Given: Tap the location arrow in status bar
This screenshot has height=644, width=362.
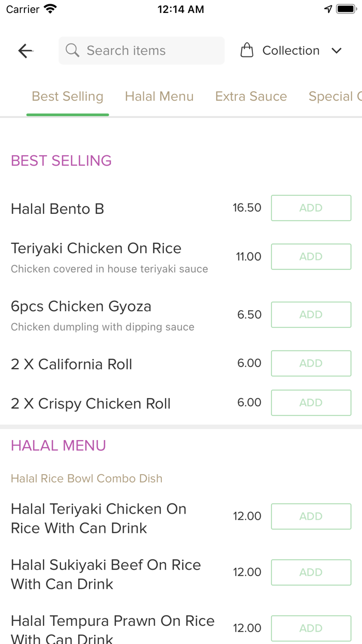Looking at the screenshot, I should pyautogui.click(x=328, y=8).
